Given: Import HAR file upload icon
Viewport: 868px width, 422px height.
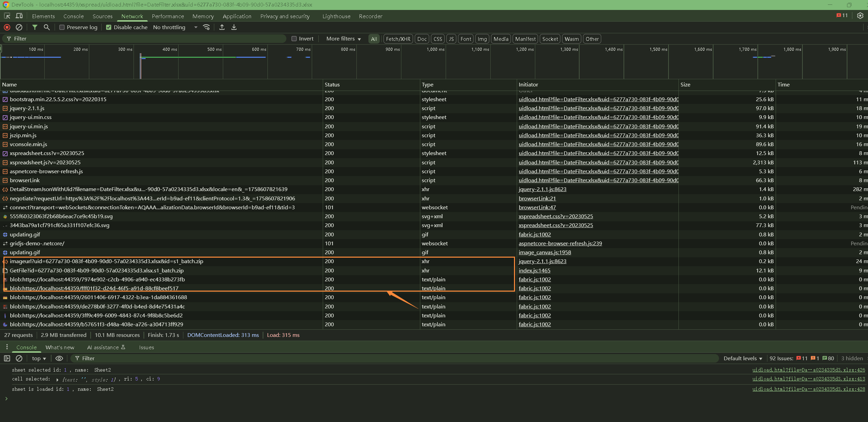Looking at the screenshot, I should (x=222, y=27).
